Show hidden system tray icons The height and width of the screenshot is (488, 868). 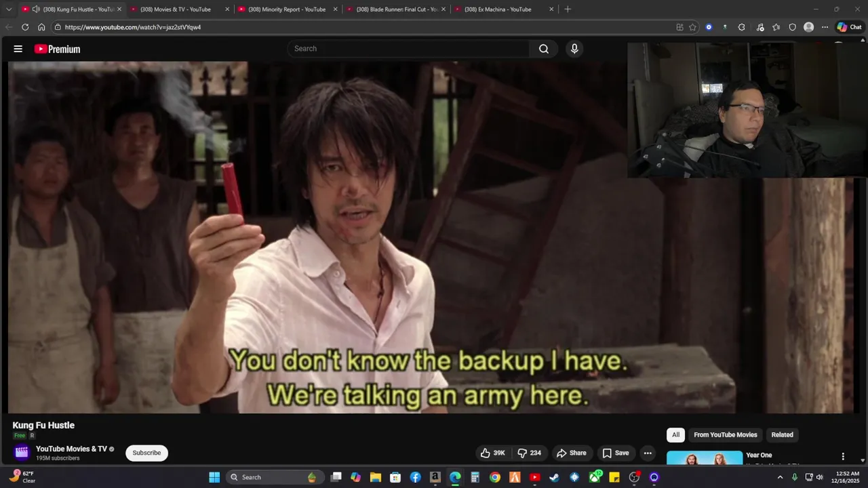tap(780, 477)
